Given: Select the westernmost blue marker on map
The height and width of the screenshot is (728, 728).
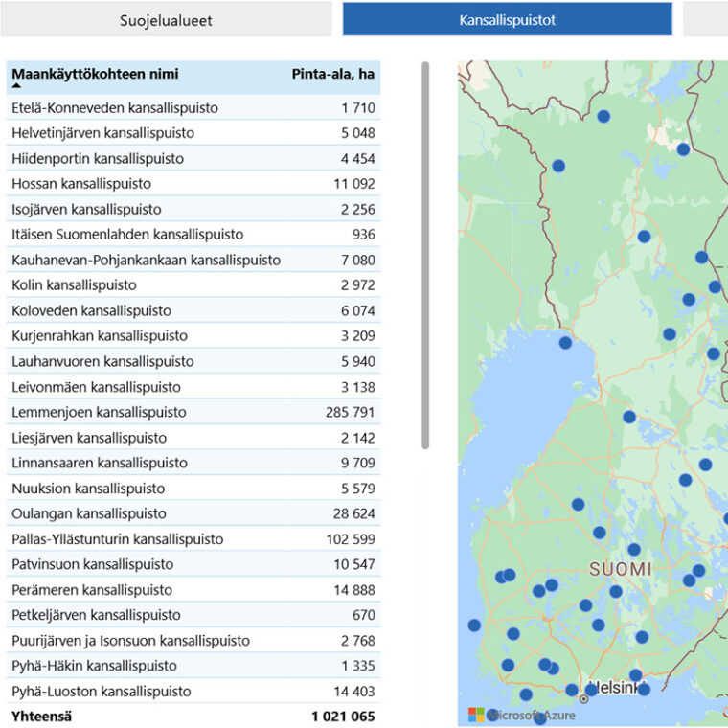Looking at the screenshot, I should [474, 626].
